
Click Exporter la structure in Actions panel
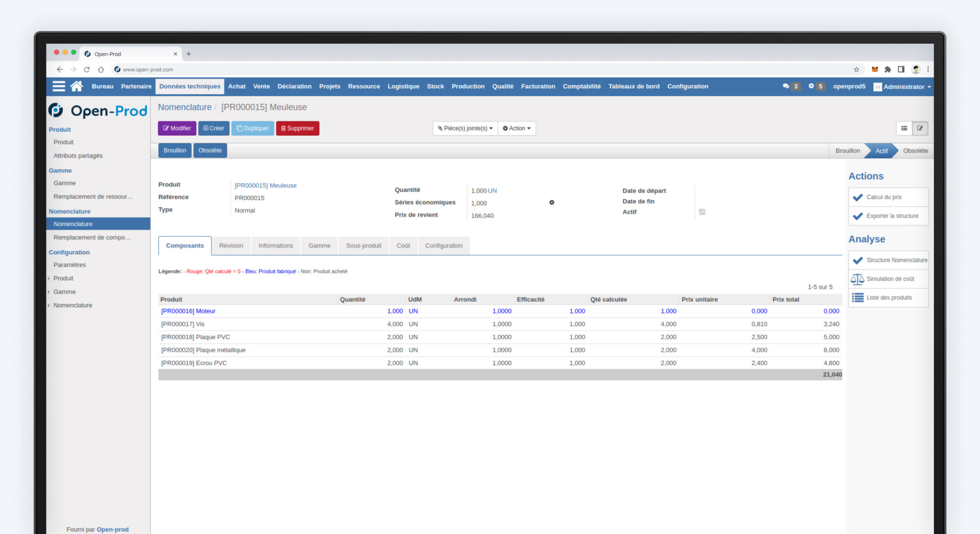click(888, 216)
